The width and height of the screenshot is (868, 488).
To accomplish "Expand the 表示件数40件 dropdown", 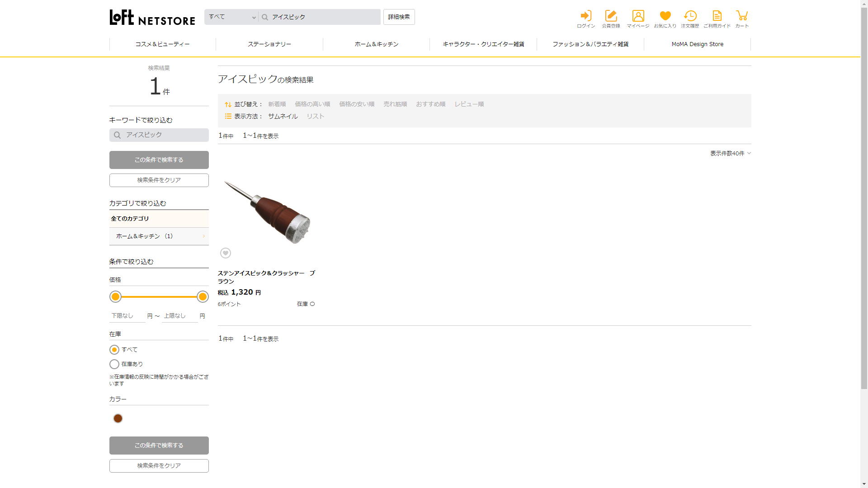I will tap(730, 154).
